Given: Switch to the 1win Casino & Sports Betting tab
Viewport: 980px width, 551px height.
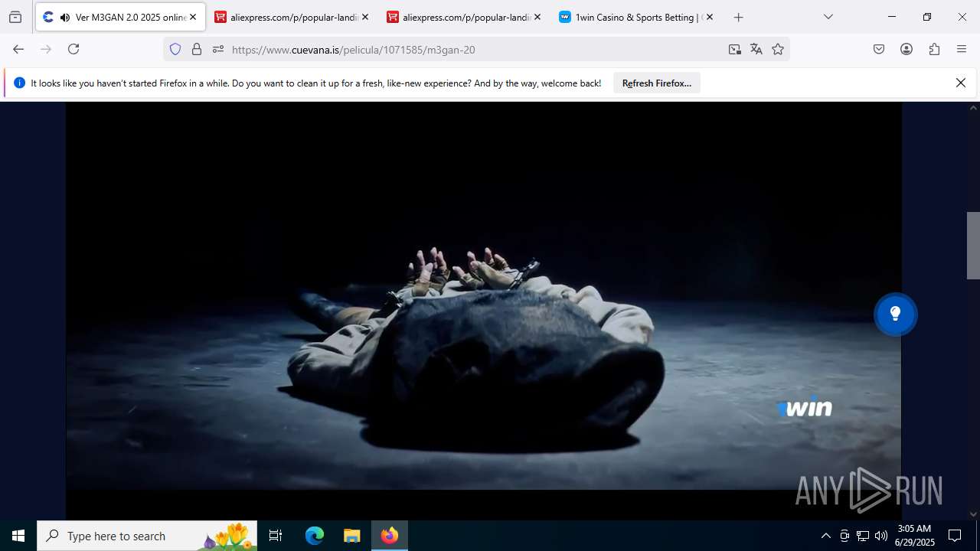Looking at the screenshot, I should point(636,17).
